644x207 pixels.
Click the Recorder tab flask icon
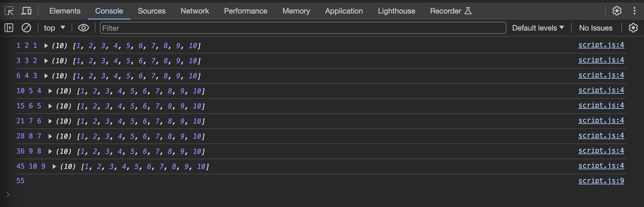468,11
